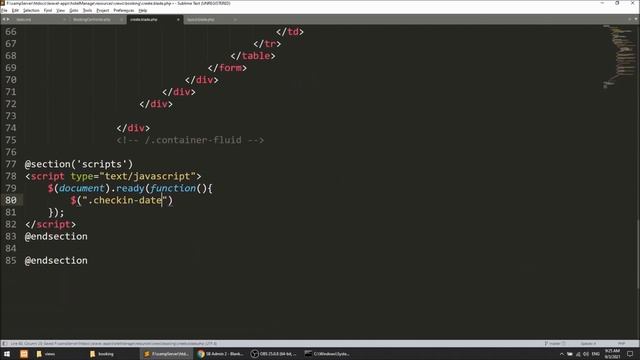This screenshot has height=360, width=640.
Task: Click the .checkin-date selector string
Action: click(125, 200)
